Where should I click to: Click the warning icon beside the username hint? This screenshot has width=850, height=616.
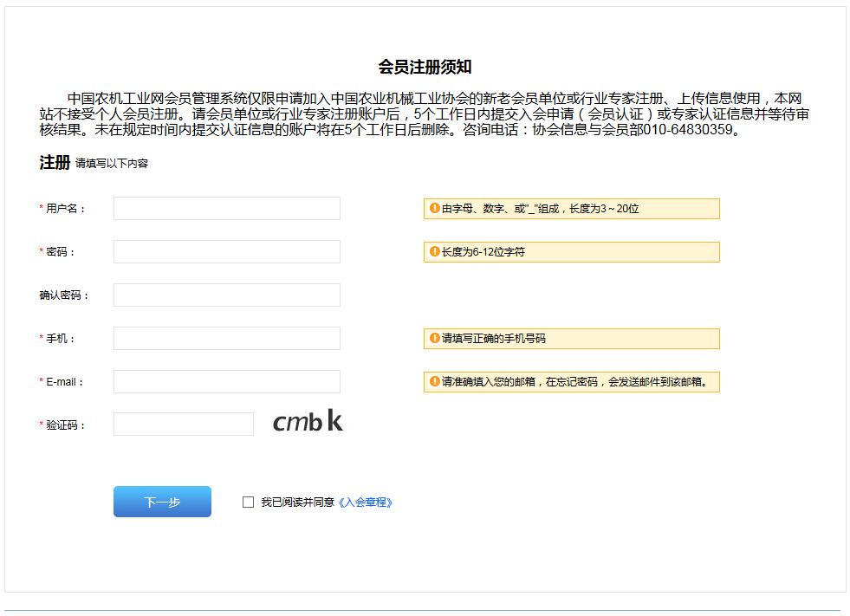435,209
